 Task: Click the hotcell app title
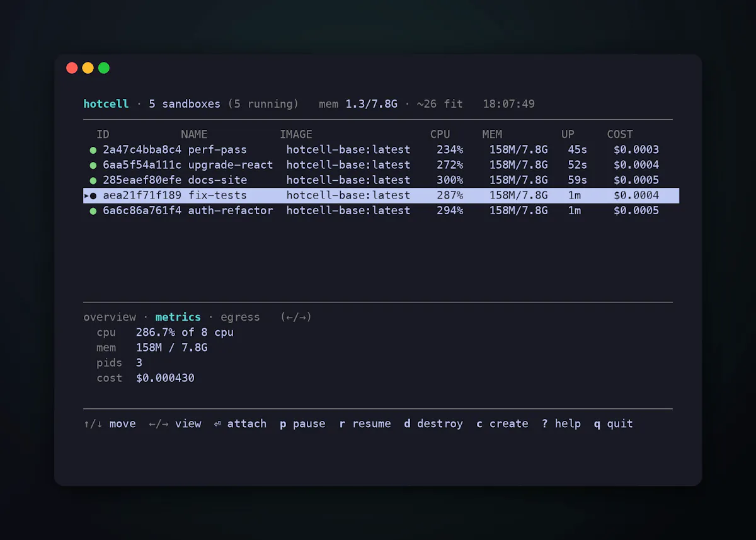click(106, 104)
